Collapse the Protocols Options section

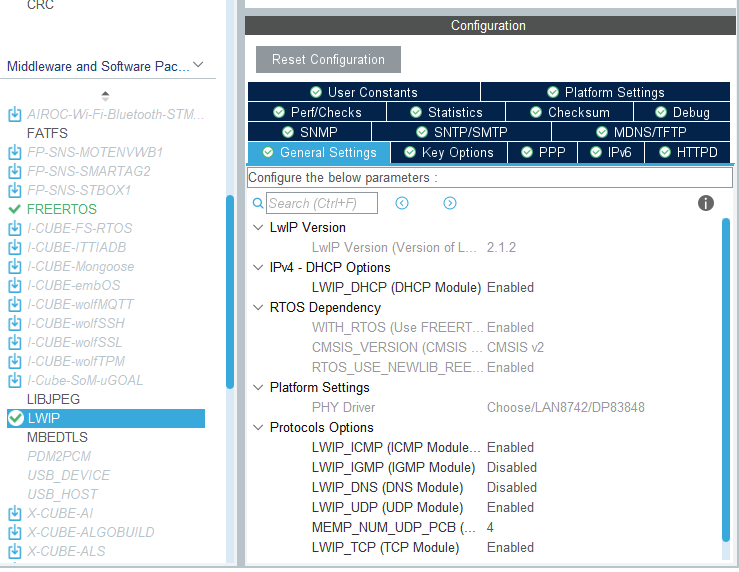258,427
